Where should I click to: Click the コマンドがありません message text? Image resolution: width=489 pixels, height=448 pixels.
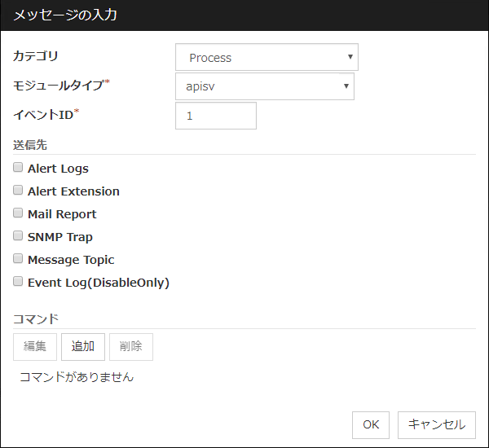(77, 377)
